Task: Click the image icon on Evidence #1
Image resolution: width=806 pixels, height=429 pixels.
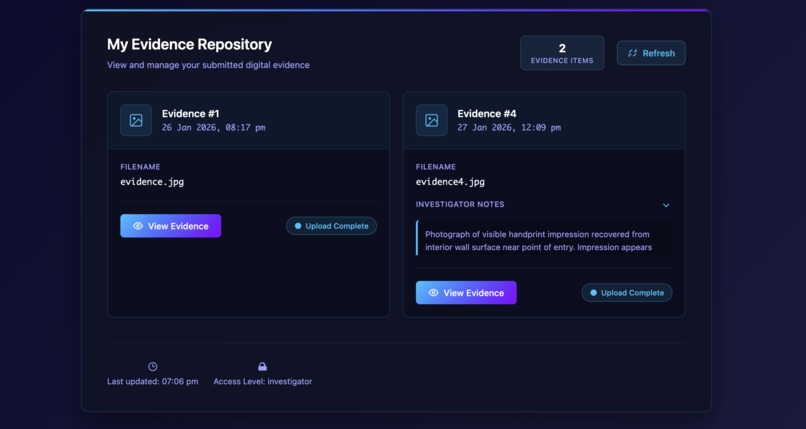Action: 136,120
